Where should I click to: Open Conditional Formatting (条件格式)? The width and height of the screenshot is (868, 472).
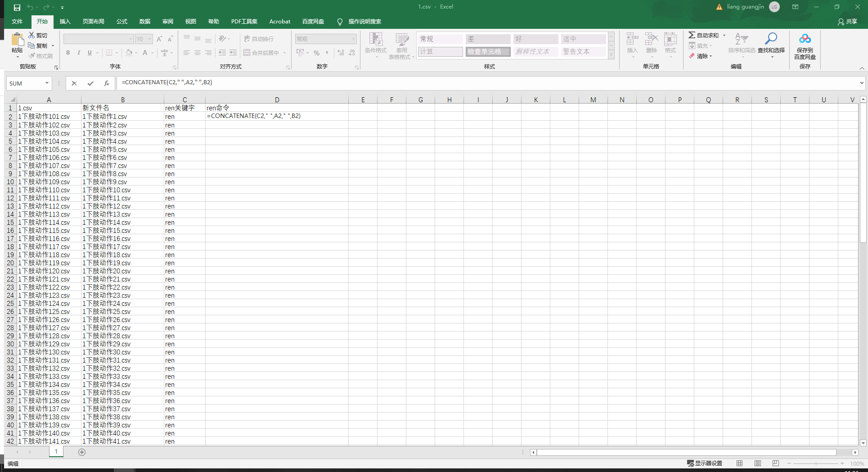click(376, 45)
